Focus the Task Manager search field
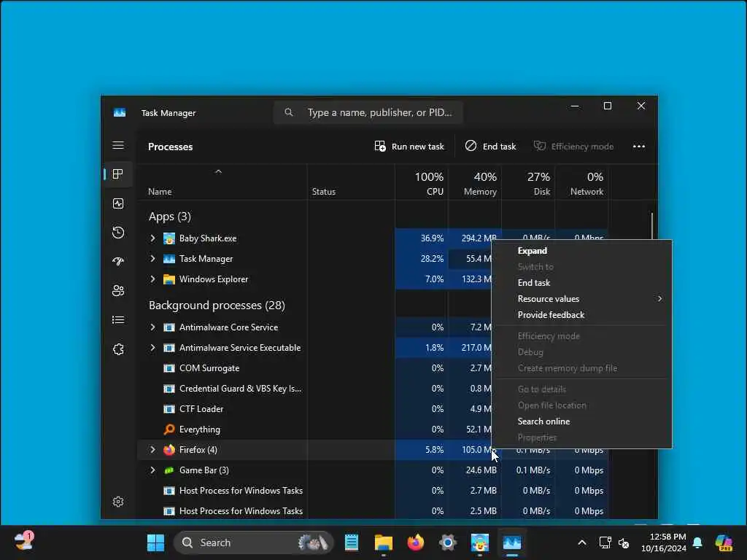747x560 pixels. [x=368, y=113]
